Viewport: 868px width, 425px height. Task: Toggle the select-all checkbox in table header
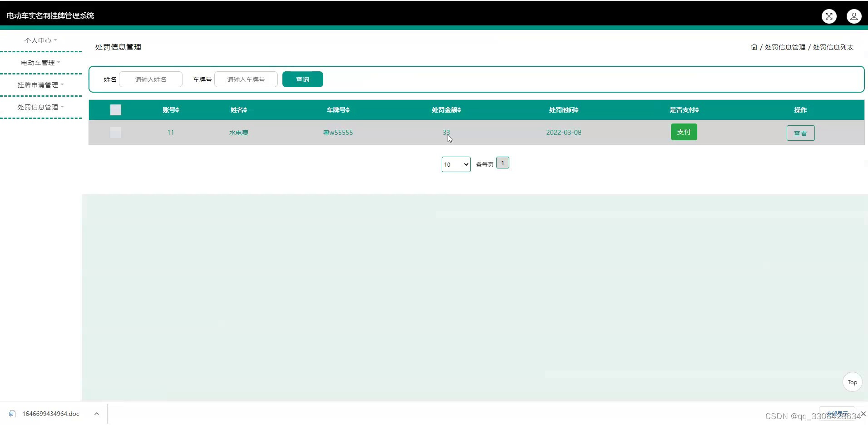pyautogui.click(x=116, y=110)
